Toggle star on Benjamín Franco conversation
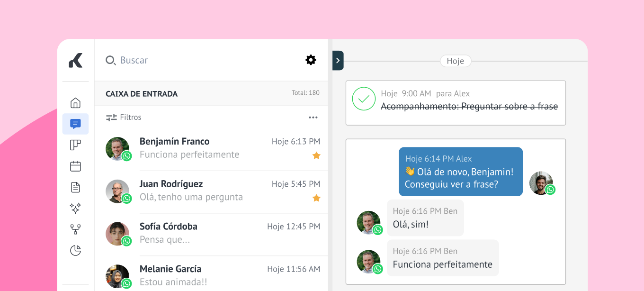 click(x=316, y=155)
